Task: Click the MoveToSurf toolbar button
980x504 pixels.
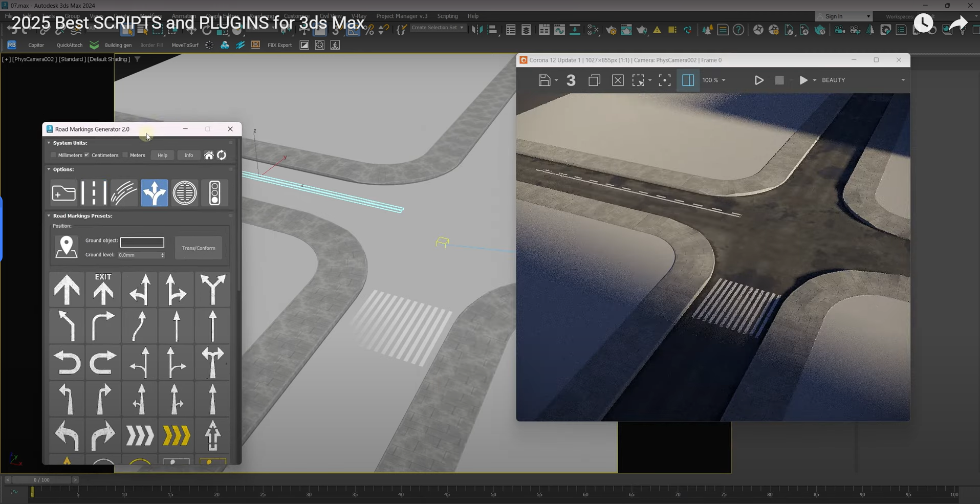Action: tap(185, 45)
